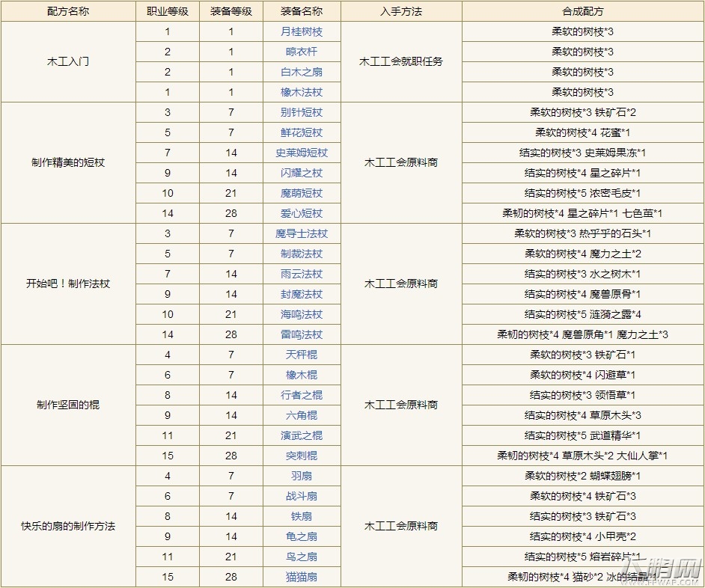Click recipe 结实的树枝*5 涟漪之露*4

(583, 315)
